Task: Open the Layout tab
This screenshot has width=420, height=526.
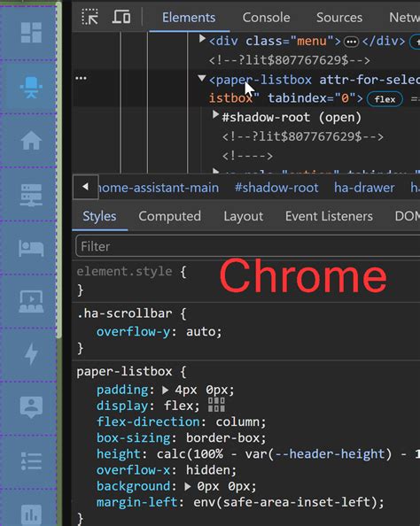Action: pyautogui.click(x=244, y=216)
